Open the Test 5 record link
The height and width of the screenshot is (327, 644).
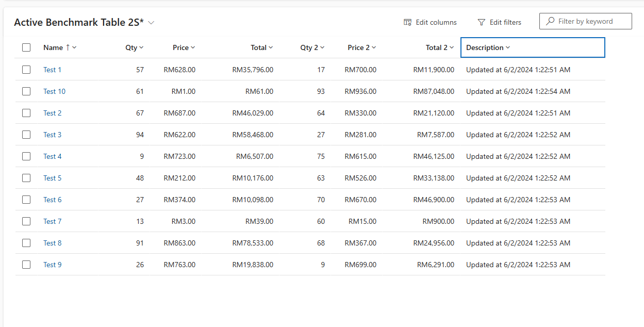pos(52,178)
